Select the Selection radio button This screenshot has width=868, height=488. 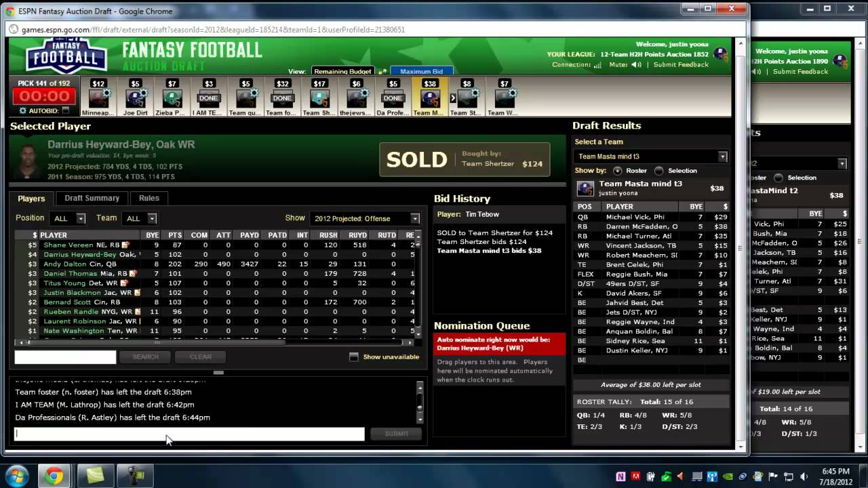[x=658, y=171]
